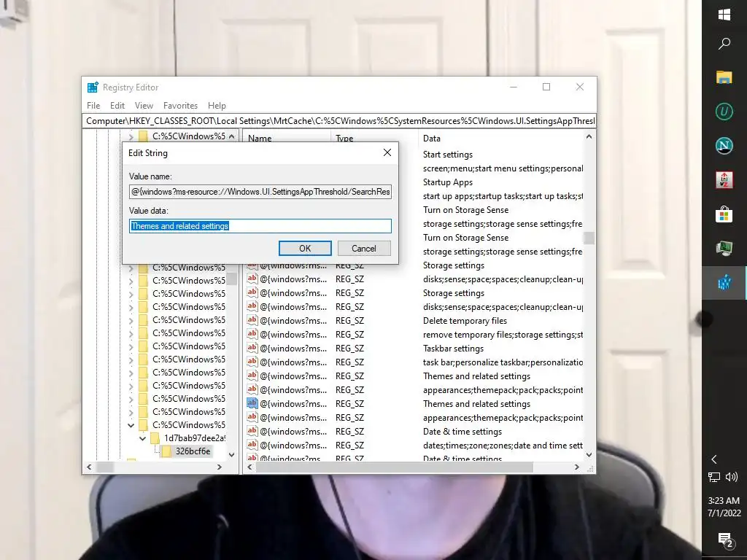Image resolution: width=747 pixels, height=560 pixels.
Task: Click ab icon of task bar;personalize row
Action: coord(252,362)
